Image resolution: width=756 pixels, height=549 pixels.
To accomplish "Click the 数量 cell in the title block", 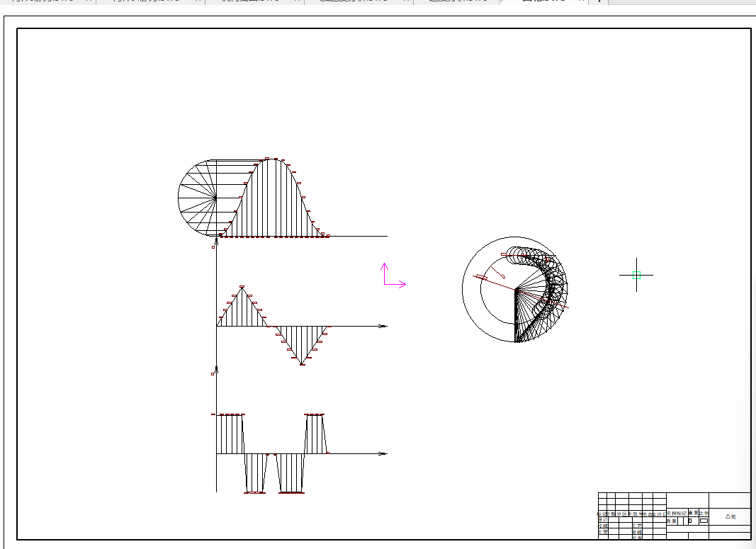I will [672, 521].
